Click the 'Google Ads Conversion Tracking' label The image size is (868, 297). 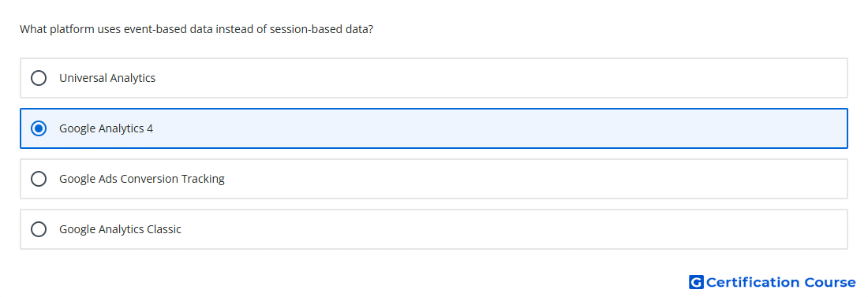pyautogui.click(x=142, y=179)
